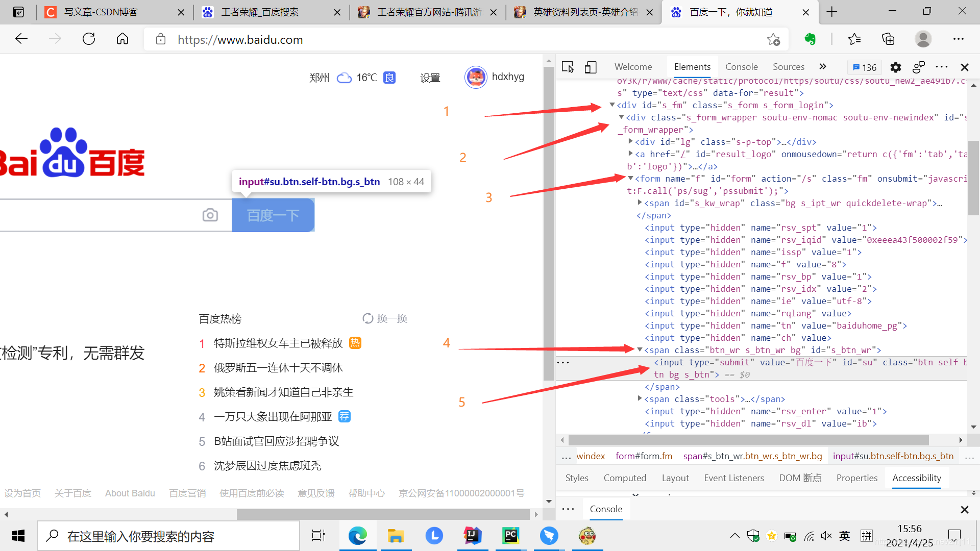Open the About Baidu footer link

130,493
